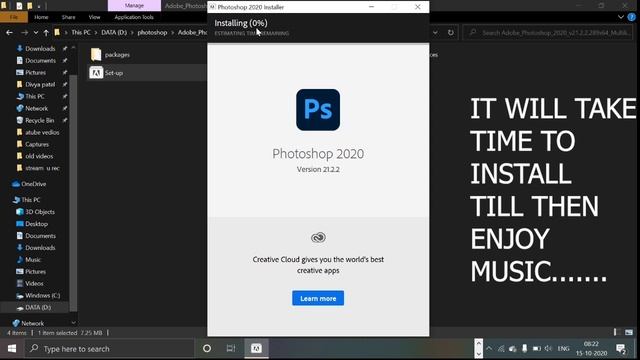Click the Creative Cloud icon in installer
The width and height of the screenshot is (640, 360).
click(318, 237)
